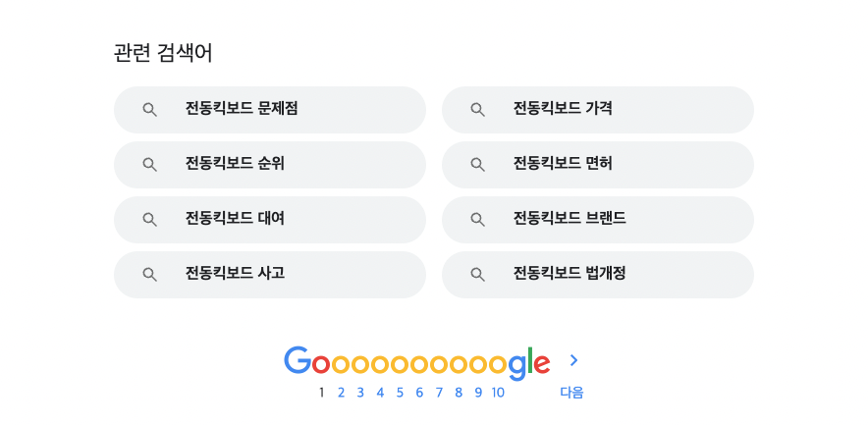The image size is (868, 425).
Task: Go to results page 2
Action: [341, 393]
